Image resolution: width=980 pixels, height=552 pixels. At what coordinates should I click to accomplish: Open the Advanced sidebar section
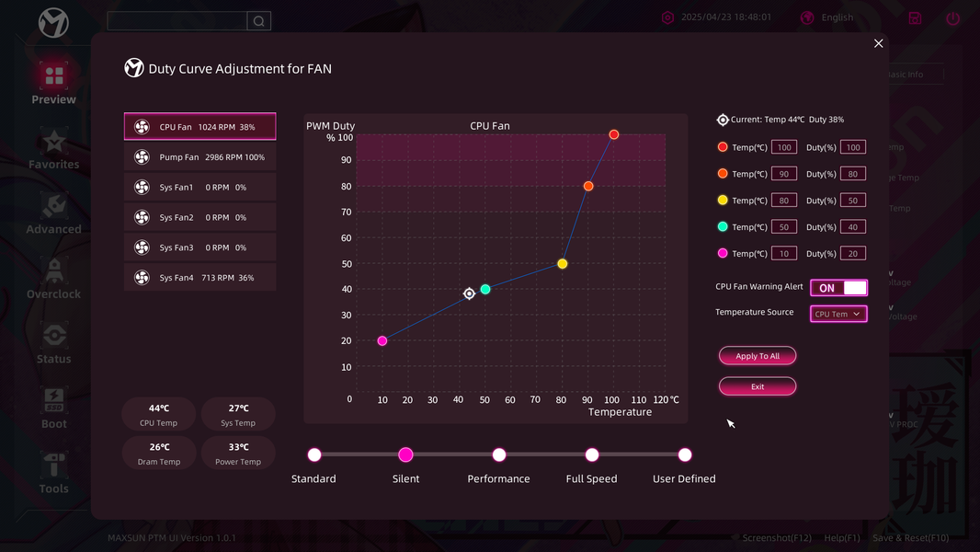(53, 213)
